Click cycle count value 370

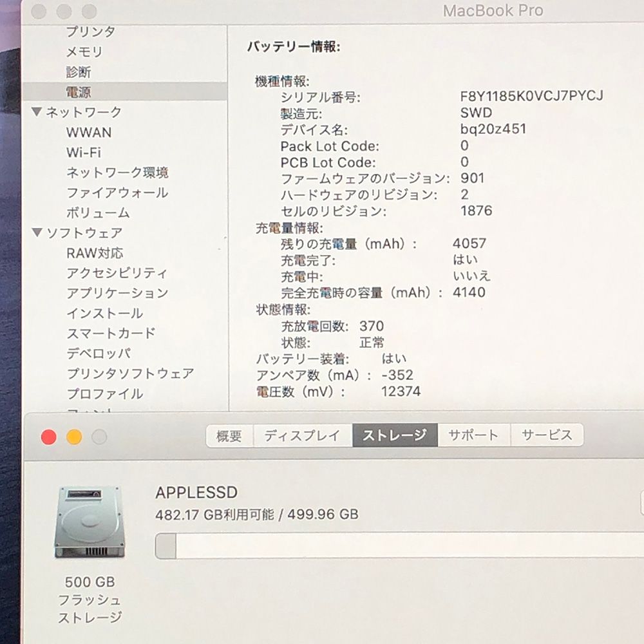coord(372,326)
